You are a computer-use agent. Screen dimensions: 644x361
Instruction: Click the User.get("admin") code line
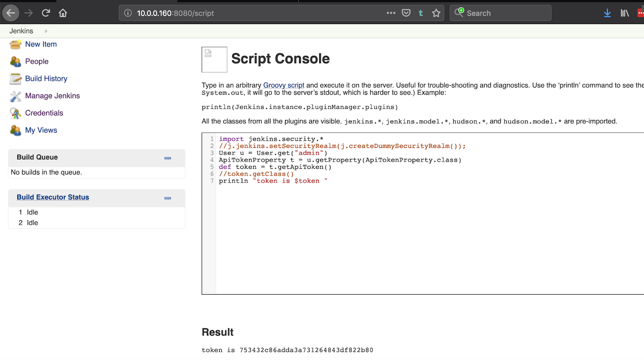[273, 153]
